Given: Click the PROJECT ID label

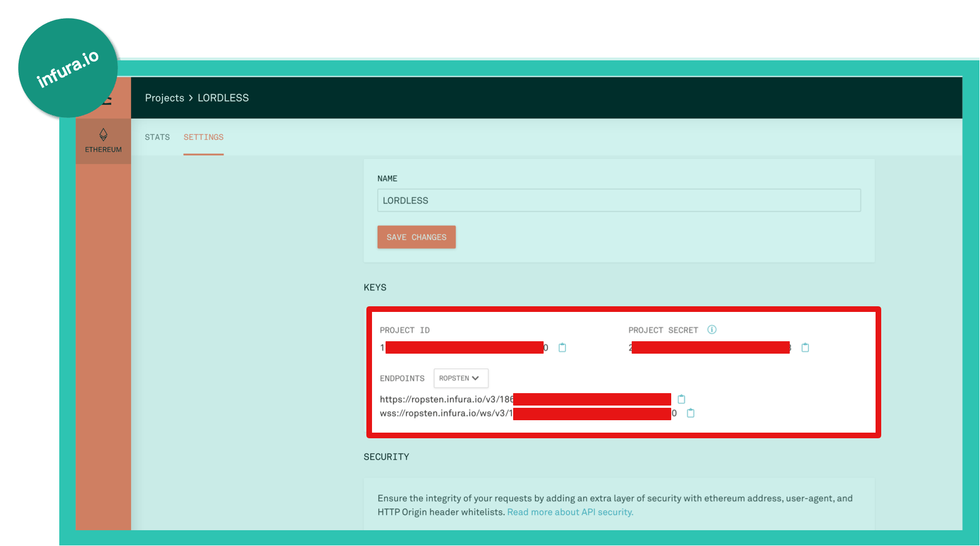Looking at the screenshot, I should click(405, 330).
